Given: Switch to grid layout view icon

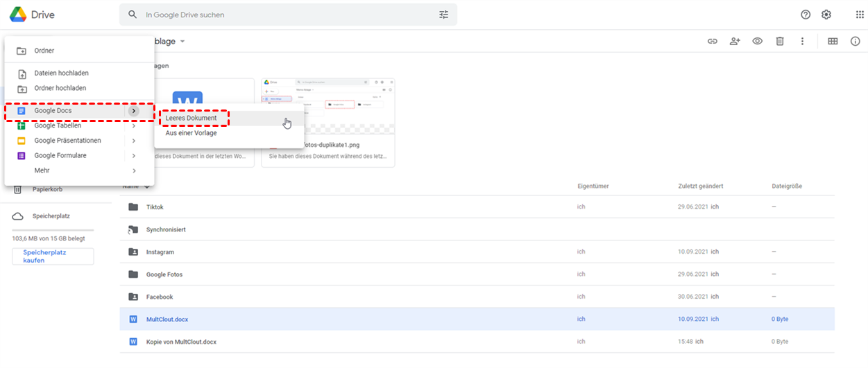Looking at the screenshot, I should click(x=833, y=42).
